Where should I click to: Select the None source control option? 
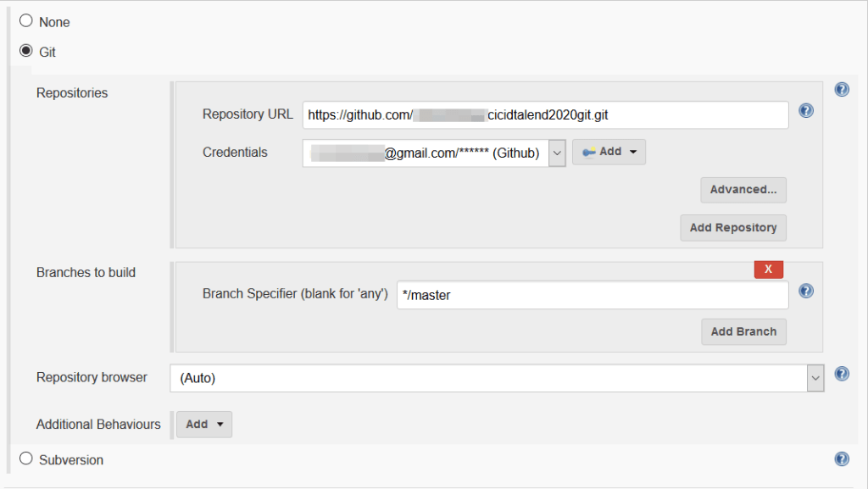coord(26,21)
